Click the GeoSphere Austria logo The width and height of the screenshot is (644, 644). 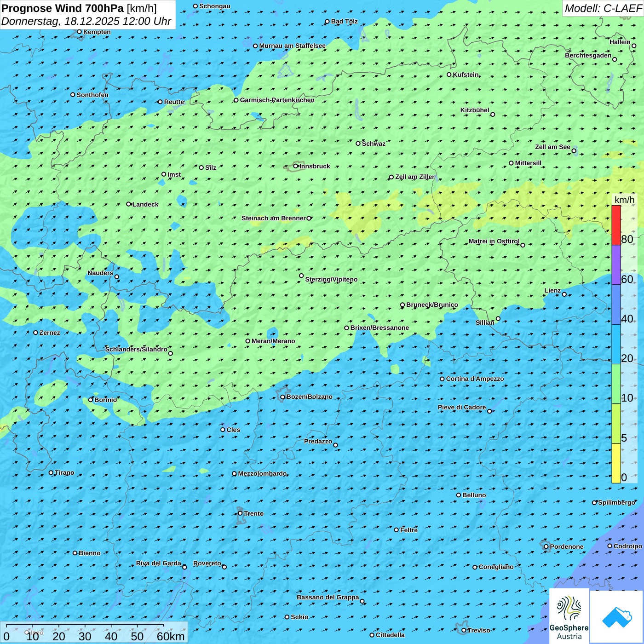tap(569, 615)
